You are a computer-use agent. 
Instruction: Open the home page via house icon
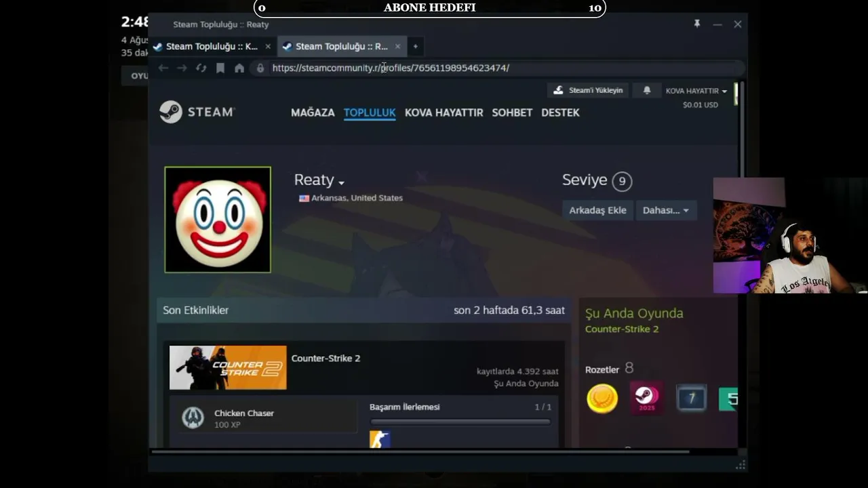[239, 68]
